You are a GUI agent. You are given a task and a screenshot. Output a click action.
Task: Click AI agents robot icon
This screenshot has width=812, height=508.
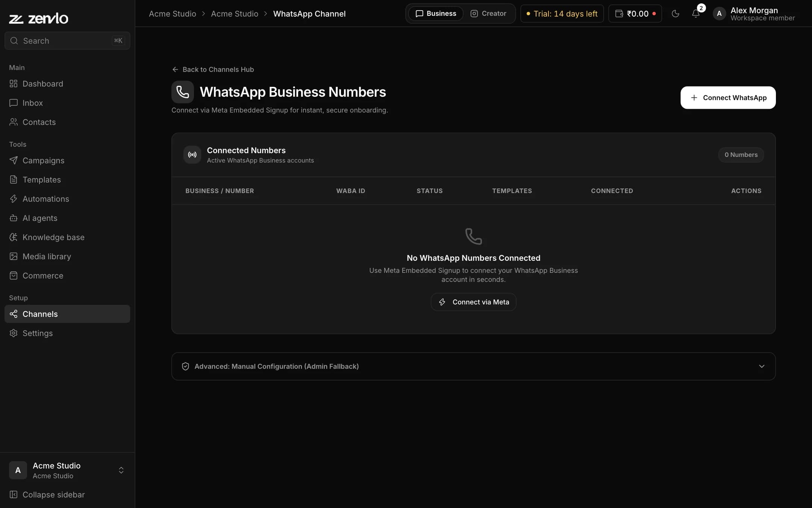[x=14, y=218]
